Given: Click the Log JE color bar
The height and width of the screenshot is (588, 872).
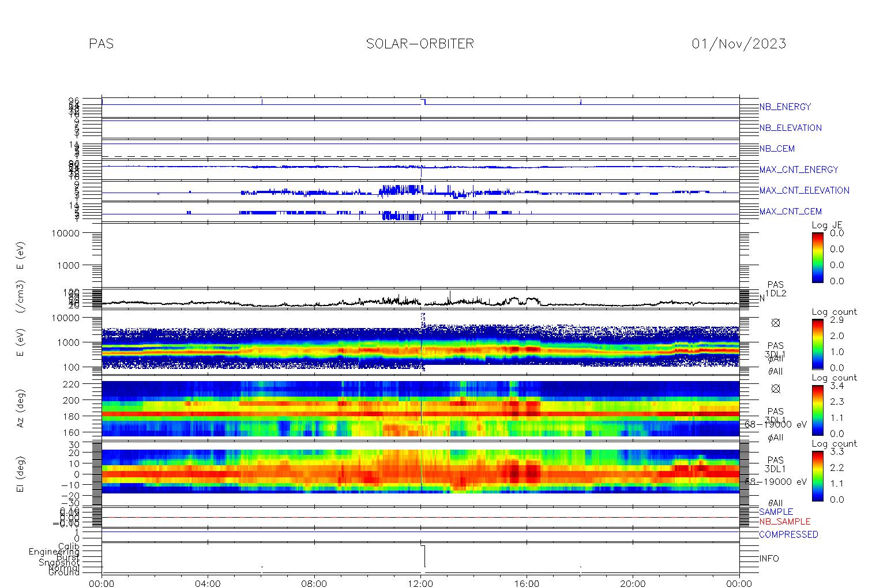Looking at the screenshot, I should (818, 257).
